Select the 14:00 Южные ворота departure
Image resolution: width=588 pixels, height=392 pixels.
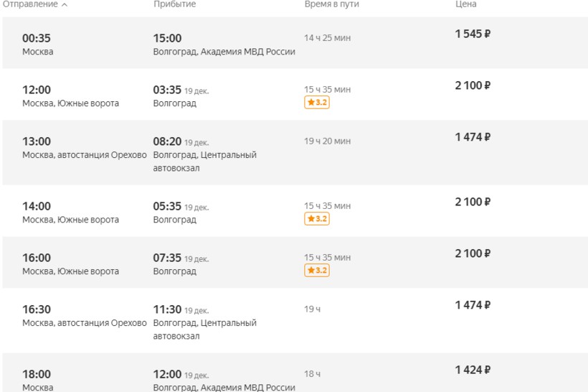click(295, 210)
